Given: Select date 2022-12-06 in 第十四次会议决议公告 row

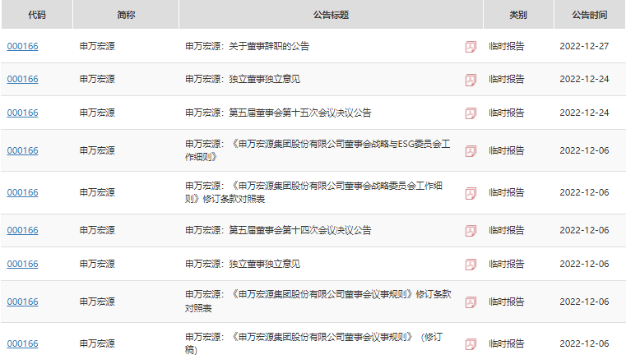Looking at the screenshot, I should [584, 230].
